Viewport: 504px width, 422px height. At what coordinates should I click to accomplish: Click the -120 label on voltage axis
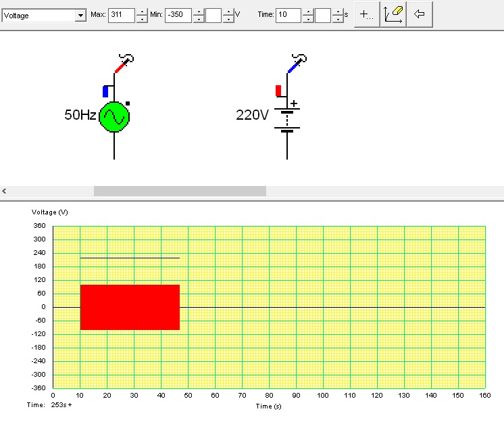pyautogui.click(x=39, y=334)
